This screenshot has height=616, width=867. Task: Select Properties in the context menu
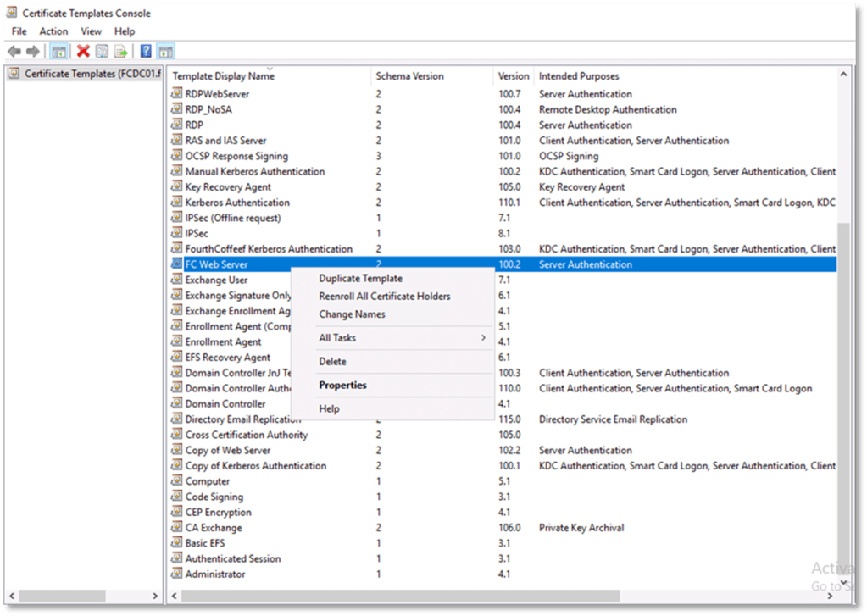(342, 386)
